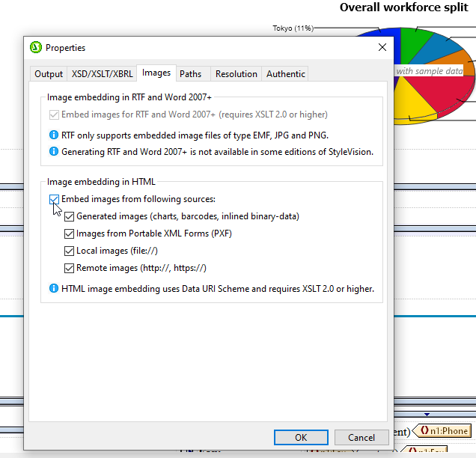Uncheck Generated images option
Image resolution: width=476 pixels, height=458 pixels.
coord(70,216)
